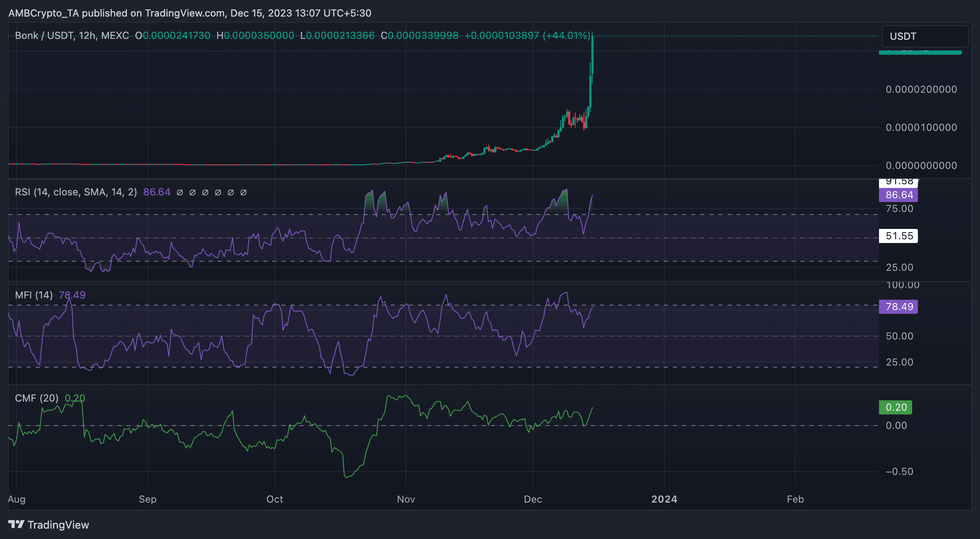This screenshot has width=980, height=539.
Task: Select the white 51.55 RSI midline label
Action: point(898,236)
